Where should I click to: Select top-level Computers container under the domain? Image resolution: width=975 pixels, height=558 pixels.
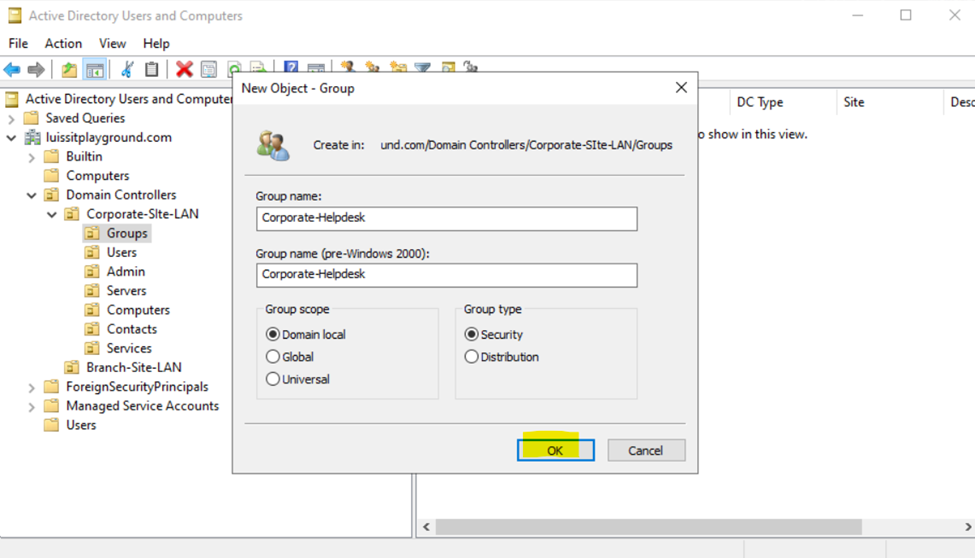pos(98,175)
